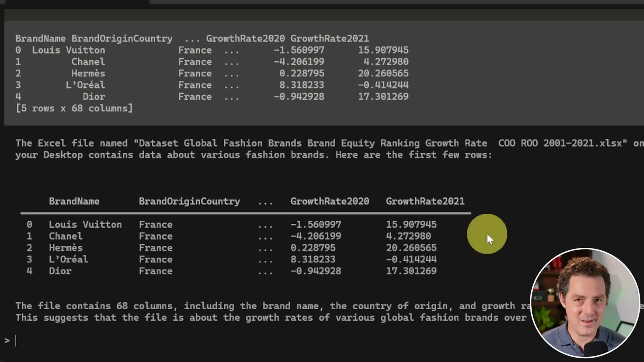Image resolution: width=644 pixels, height=362 pixels.
Task: Click "Louis Vuitton" in the raw pandas output
Action: click(68, 50)
